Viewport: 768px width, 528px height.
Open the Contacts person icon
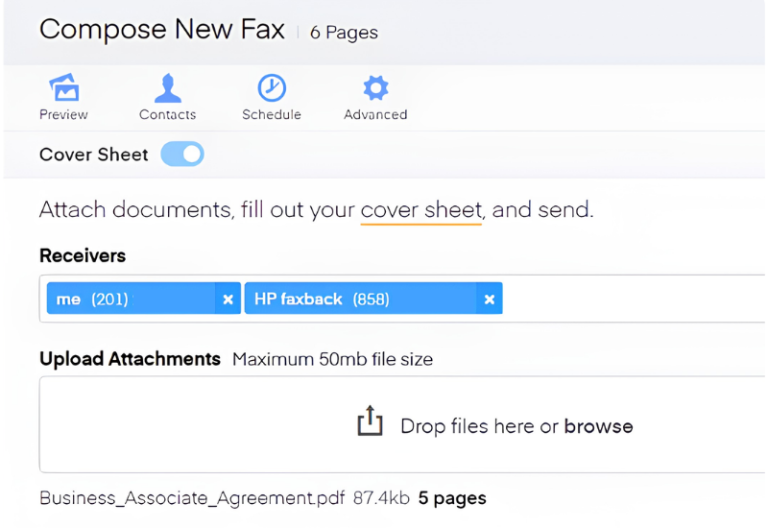tap(168, 88)
